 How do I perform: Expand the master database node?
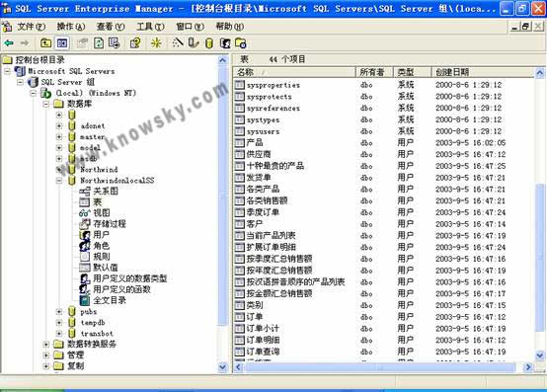[59, 136]
